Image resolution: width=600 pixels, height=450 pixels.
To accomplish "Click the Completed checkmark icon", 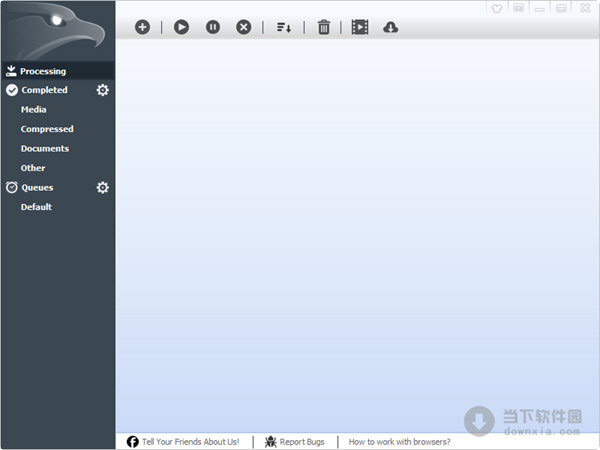I will (x=12, y=90).
